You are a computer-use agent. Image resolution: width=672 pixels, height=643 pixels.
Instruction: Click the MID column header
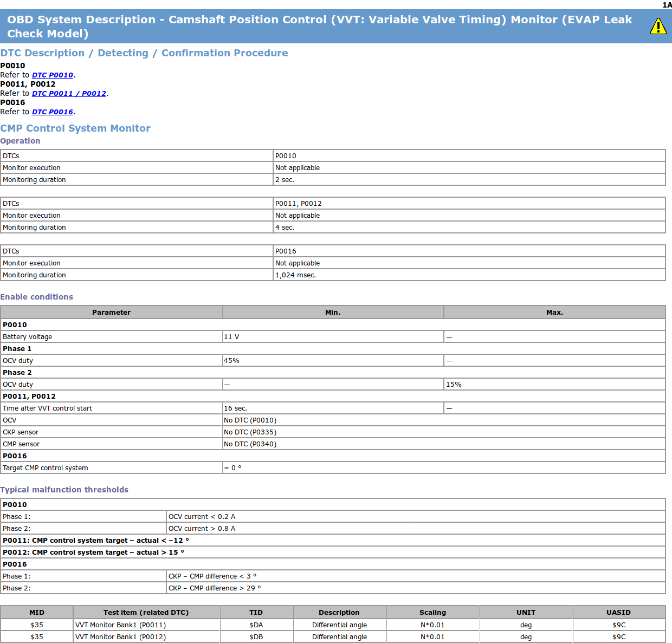pyautogui.click(x=37, y=613)
